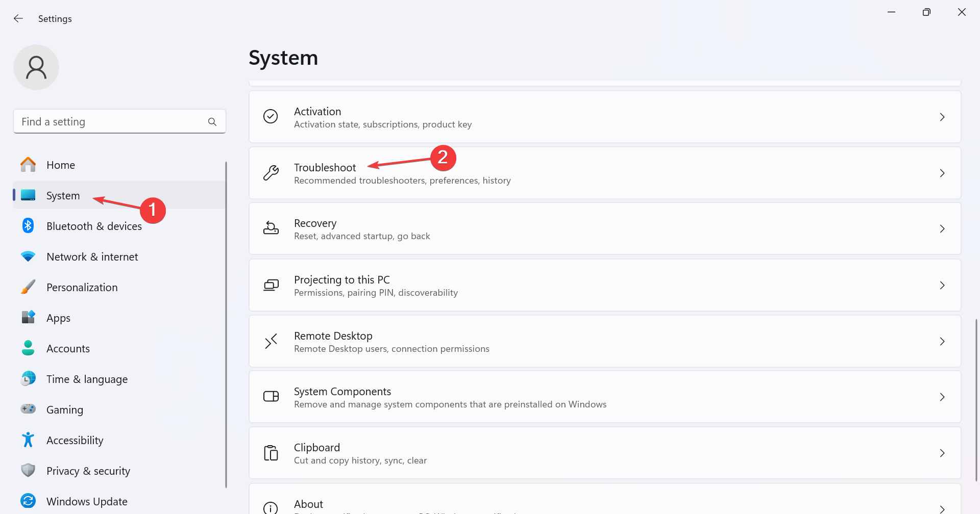Click the back arrow in Settings
This screenshot has width=980, height=514.
click(18, 18)
